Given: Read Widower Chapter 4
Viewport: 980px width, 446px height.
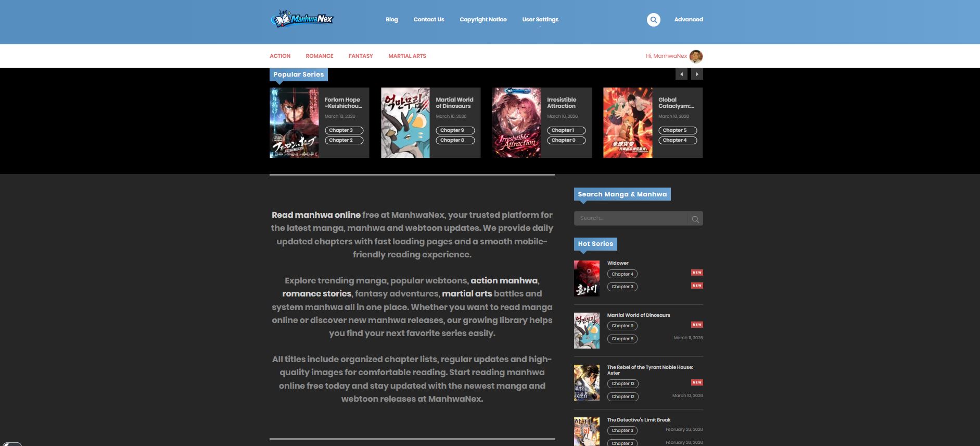Looking at the screenshot, I should tap(622, 274).
